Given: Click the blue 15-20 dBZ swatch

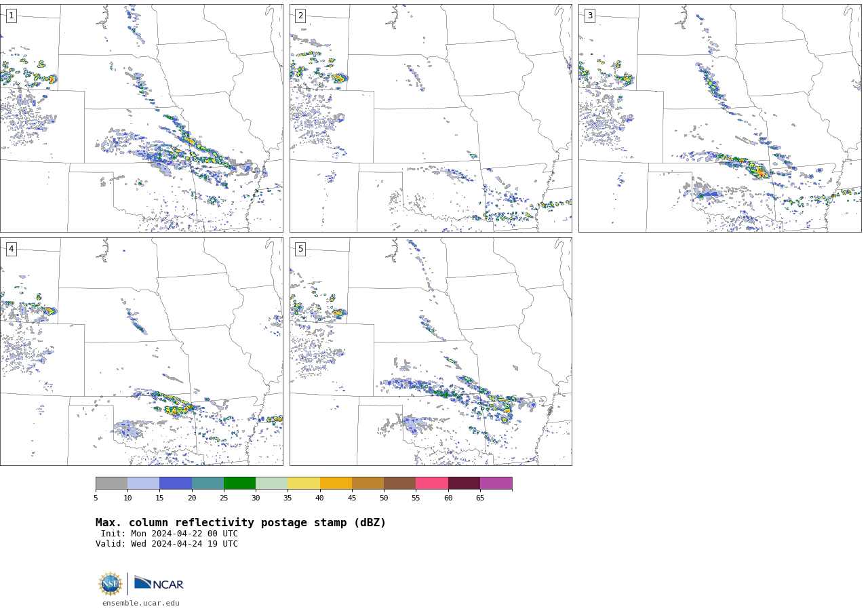Looking at the screenshot, I should point(176,483).
